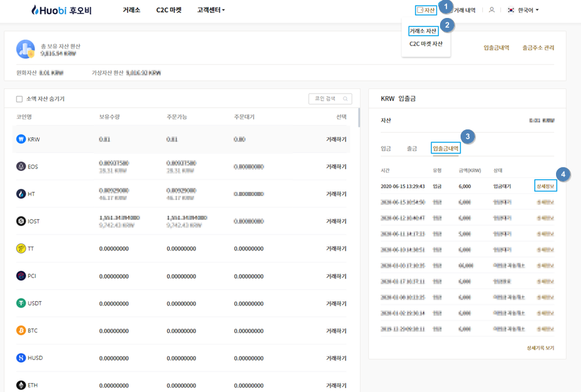Open the 입출금내역 link at top
The width and height of the screenshot is (581, 392).
(496, 48)
